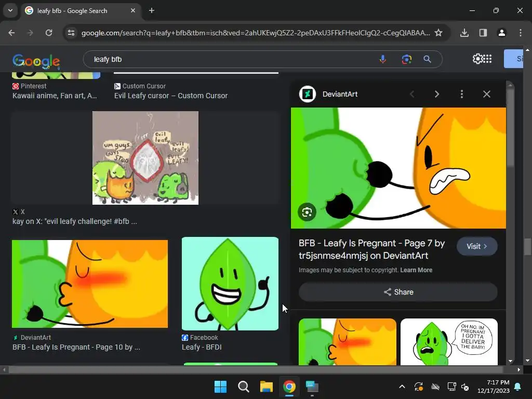Click preview panel vertical scrollbar
The height and width of the screenshot is (399, 532).
(x=510, y=127)
